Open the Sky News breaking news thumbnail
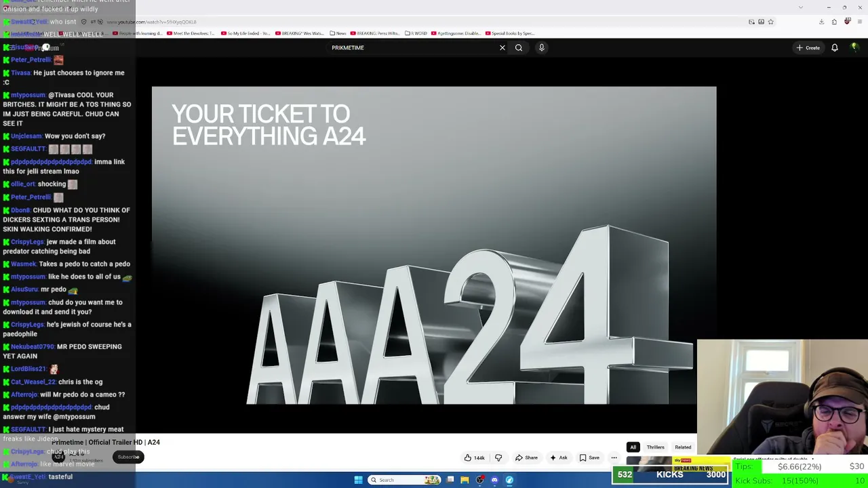The image size is (868, 488). click(678, 463)
